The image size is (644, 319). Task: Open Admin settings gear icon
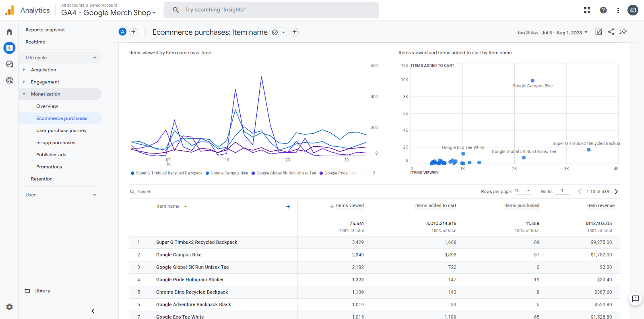tap(9, 307)
